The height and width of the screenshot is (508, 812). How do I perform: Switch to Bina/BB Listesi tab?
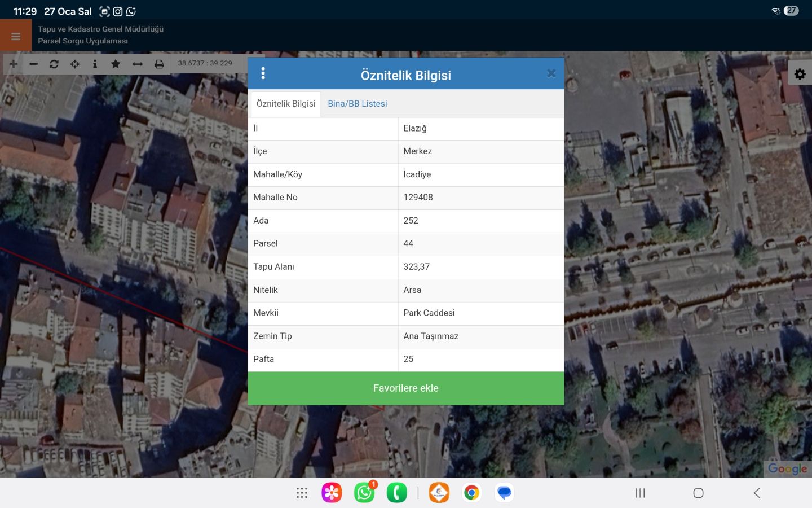pos(358,104)
